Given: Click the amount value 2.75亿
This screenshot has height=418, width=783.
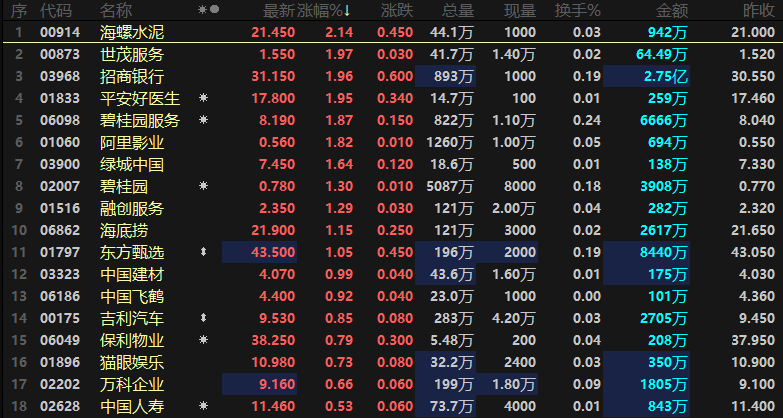Looking at the screenshot, I should coord(665,76).
